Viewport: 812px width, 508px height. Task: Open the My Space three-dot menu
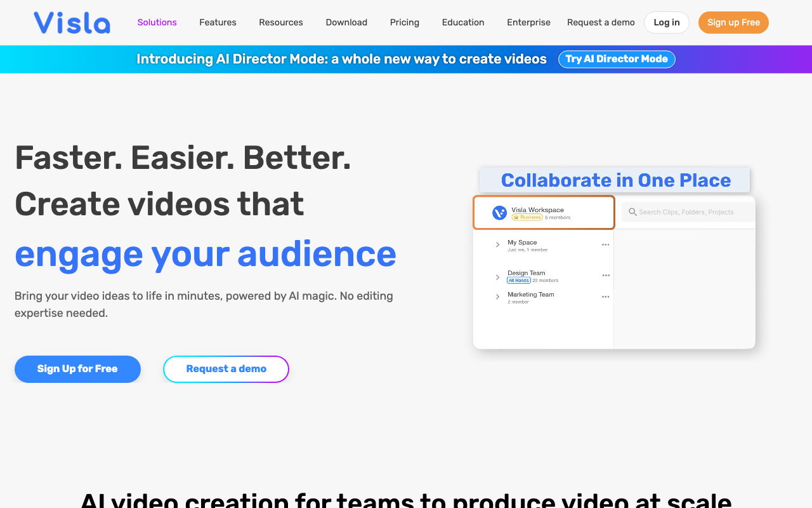pyautogui.click(x=605, y=244)
